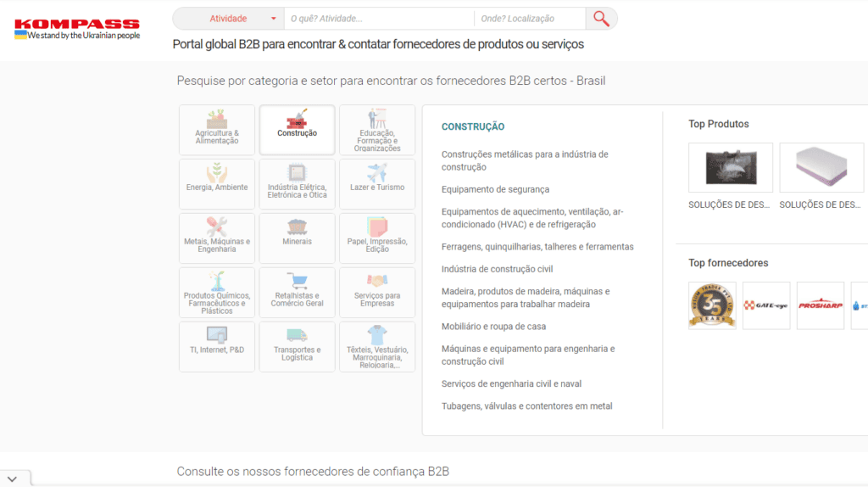The image size is (868, 487).
Task: Click the 'We stand by the Ukrainian people' text
Action: pyautogui.click(x=84, y=36)
